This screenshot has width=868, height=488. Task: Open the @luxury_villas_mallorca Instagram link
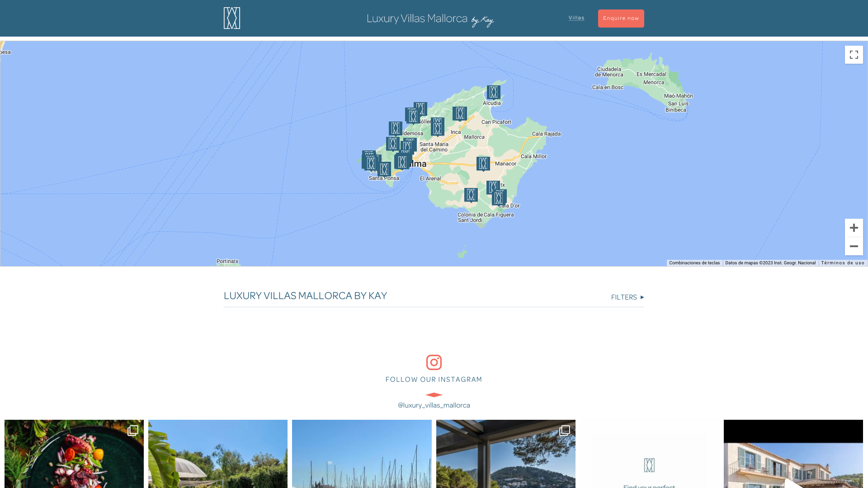(x=434, y=405)
